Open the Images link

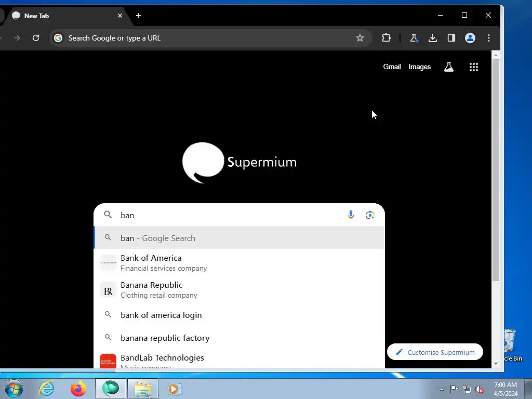420,67
